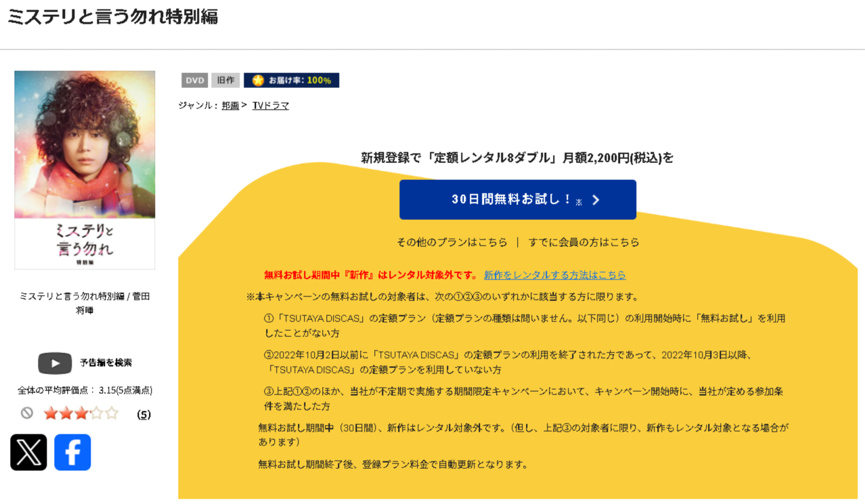Viewport: 865px width, 504px height.
Task: Rate with the third star
Action: (81, 413)
